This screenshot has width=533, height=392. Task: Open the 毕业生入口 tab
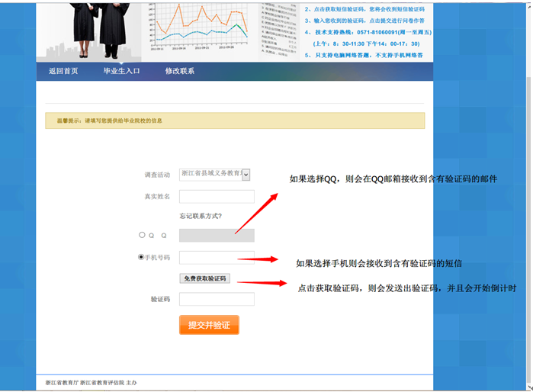(x=122, y=71)
